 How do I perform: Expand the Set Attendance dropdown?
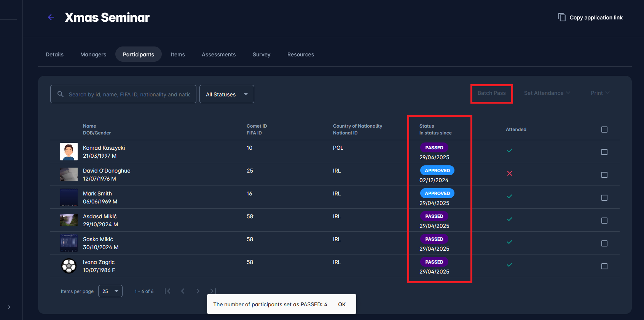pos(547,93)
